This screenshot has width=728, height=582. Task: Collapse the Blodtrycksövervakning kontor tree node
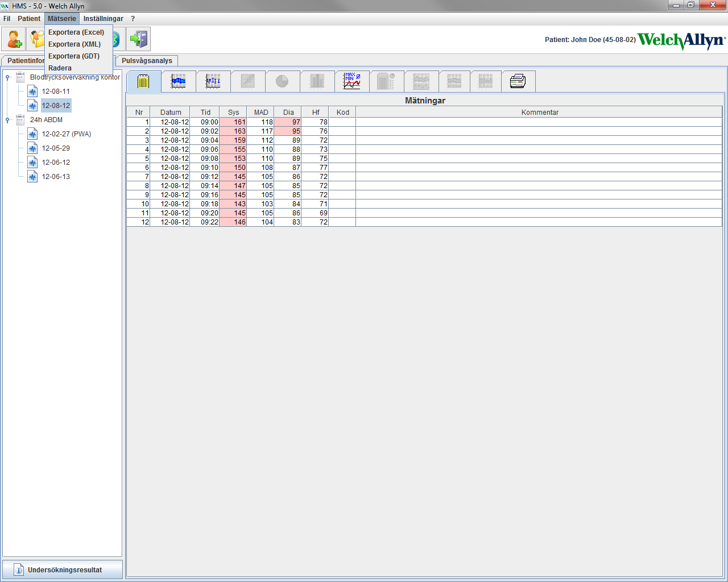pos(7,77)
